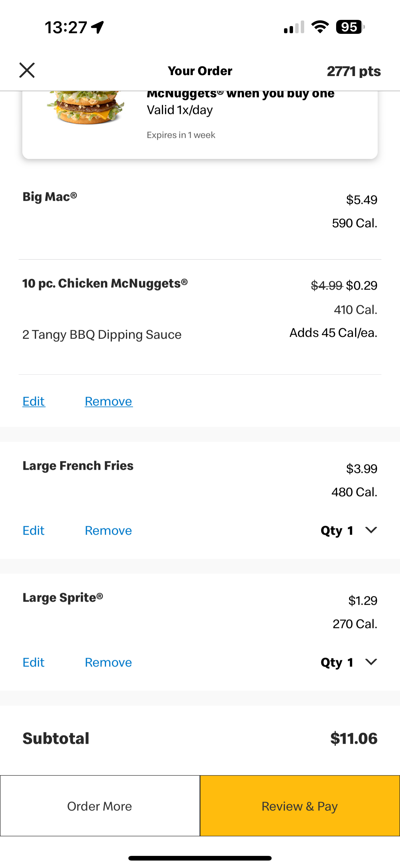Select the 10 pc. Chicken McNuggets item row
400x868 pixels.
click(x=200, y=317)
